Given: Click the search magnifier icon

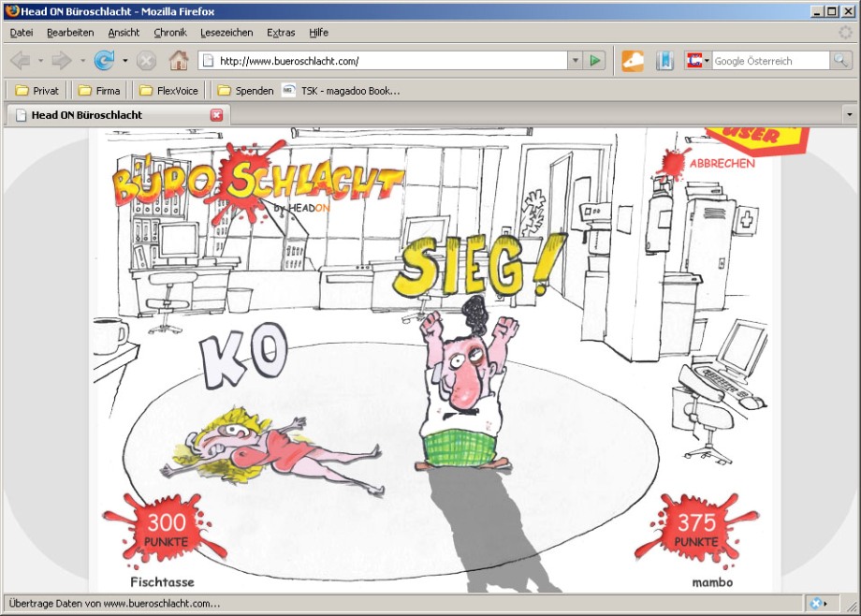Looking at the screenshot, I should (840, 61).
